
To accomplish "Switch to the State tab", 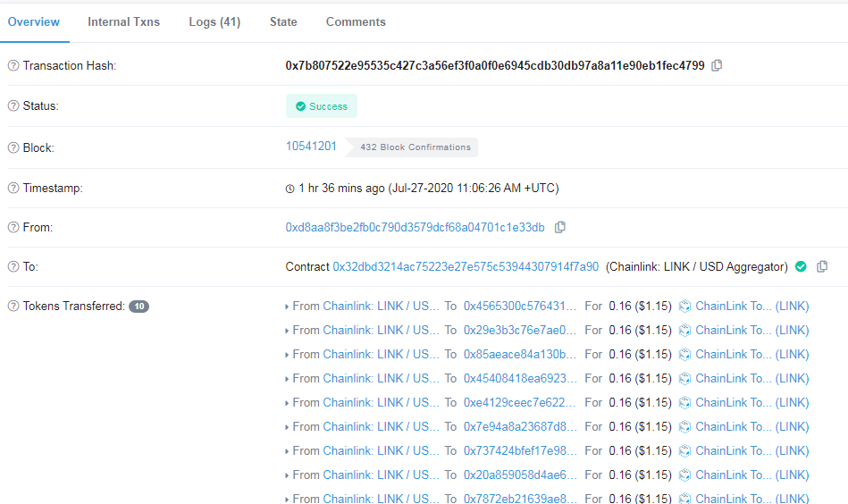I will pyautogui.click(x=283, y=22).
